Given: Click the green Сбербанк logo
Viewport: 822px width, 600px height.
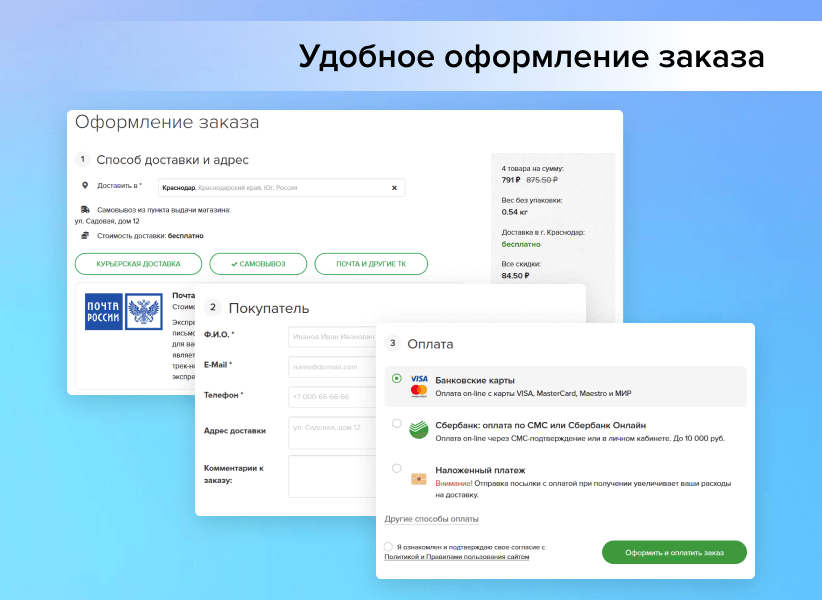Looking at the screenshot, I should pos(419,430).
